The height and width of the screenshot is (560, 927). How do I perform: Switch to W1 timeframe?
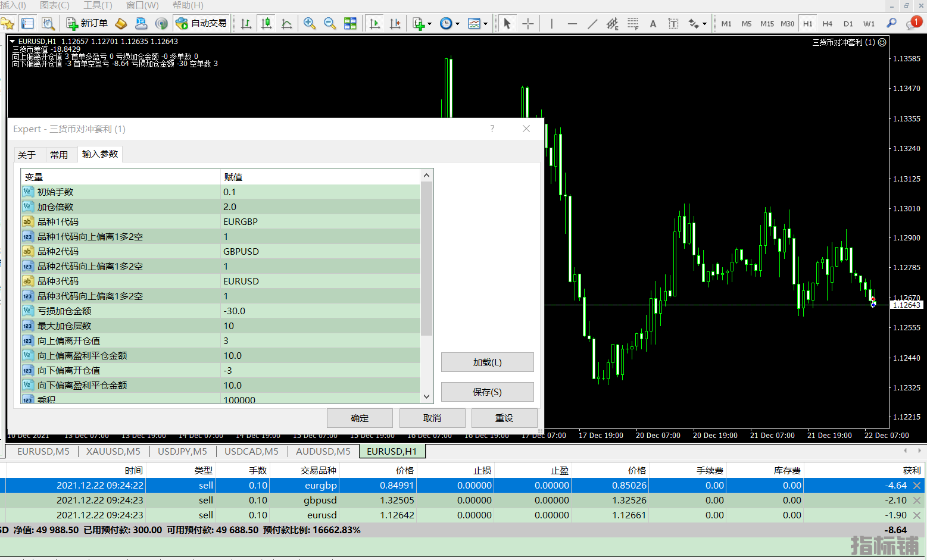coord(869,24)
